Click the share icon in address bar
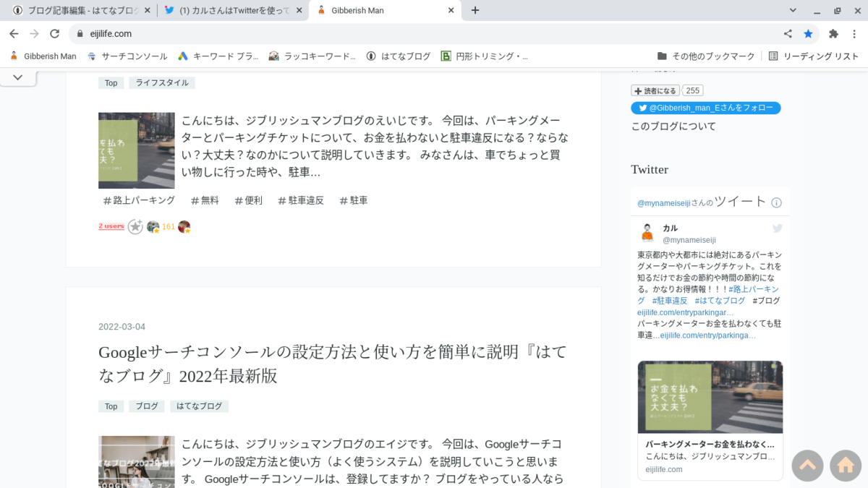This screenshot has width=868, height=488. [x=788, y=33]
